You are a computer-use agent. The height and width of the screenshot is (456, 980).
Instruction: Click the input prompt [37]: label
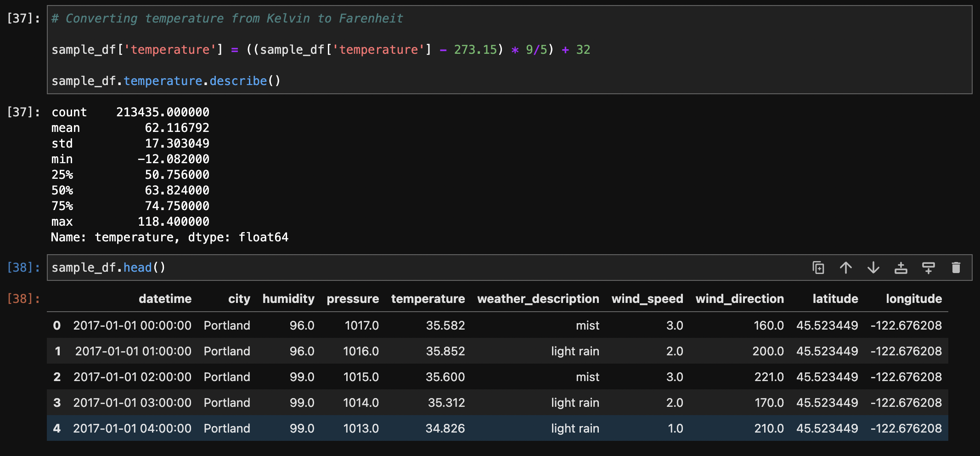23,18
